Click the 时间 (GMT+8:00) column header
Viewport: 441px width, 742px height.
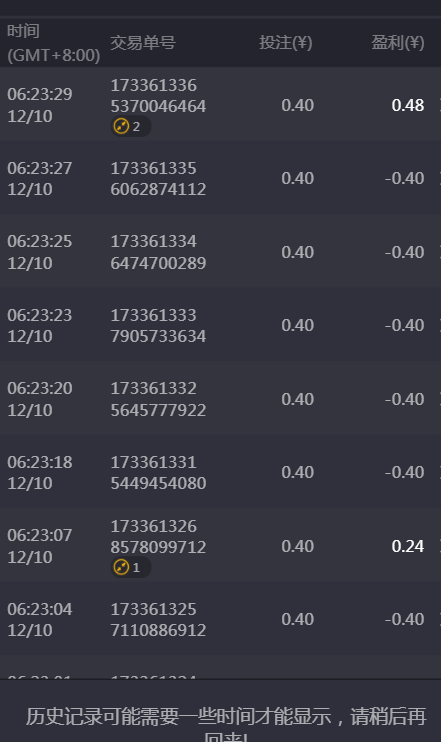[x=53, y=43]
